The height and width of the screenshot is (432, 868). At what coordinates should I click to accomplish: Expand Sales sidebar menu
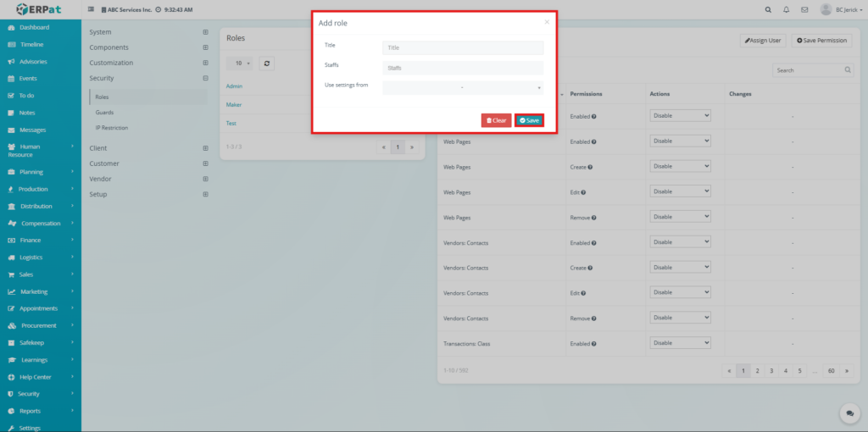click(x=41, y=275)
